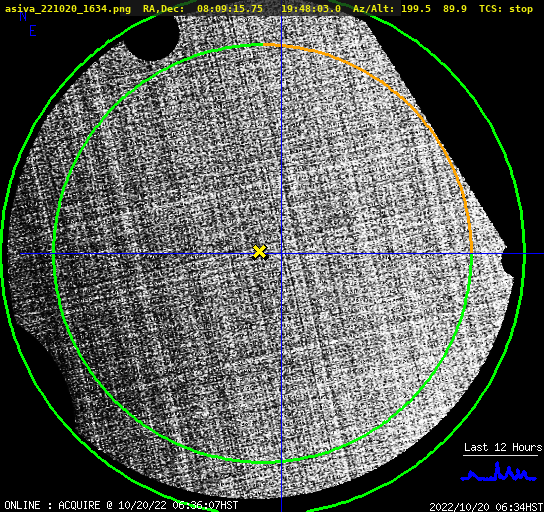This screenshot has width=544, height=512.
Task: Click the blue Last 12 Hours graph
Action: 499,472
